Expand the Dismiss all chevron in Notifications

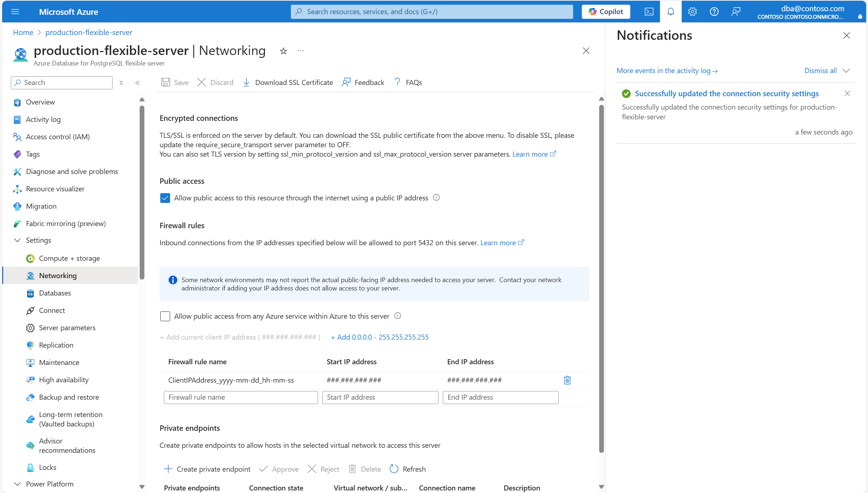pyautogui.click(x=846, y=71)
